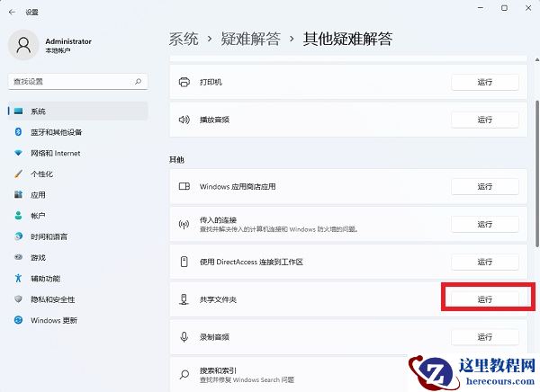
Task: Run the 打印机 troubleshooter
Action: (x=485, y=82)
